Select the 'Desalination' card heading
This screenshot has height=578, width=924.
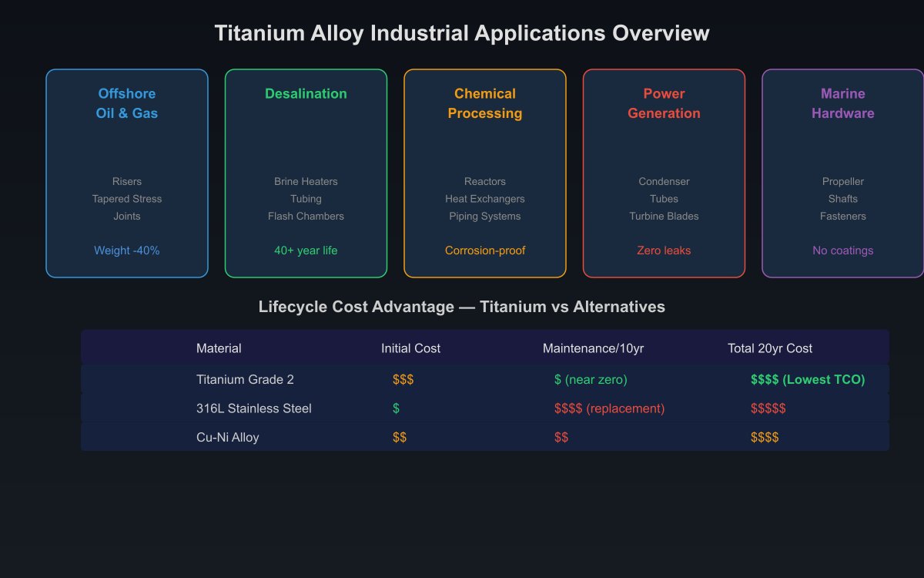tap(306, 93)
